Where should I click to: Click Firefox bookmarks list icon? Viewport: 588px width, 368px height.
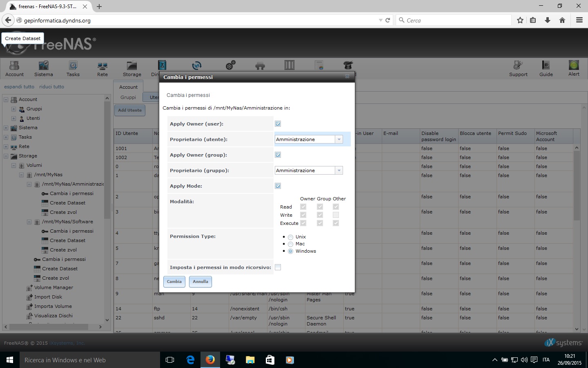click(x=533, y=20)
